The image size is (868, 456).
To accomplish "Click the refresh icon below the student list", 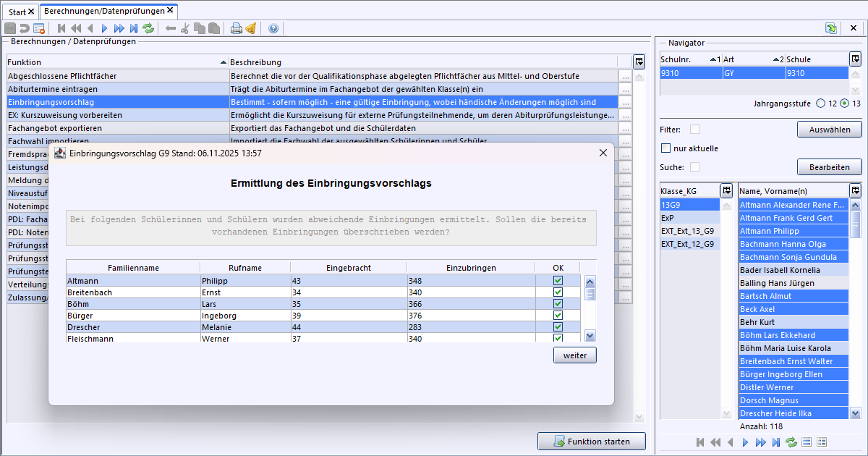I will pyautogui.click(x=791, y=442).
